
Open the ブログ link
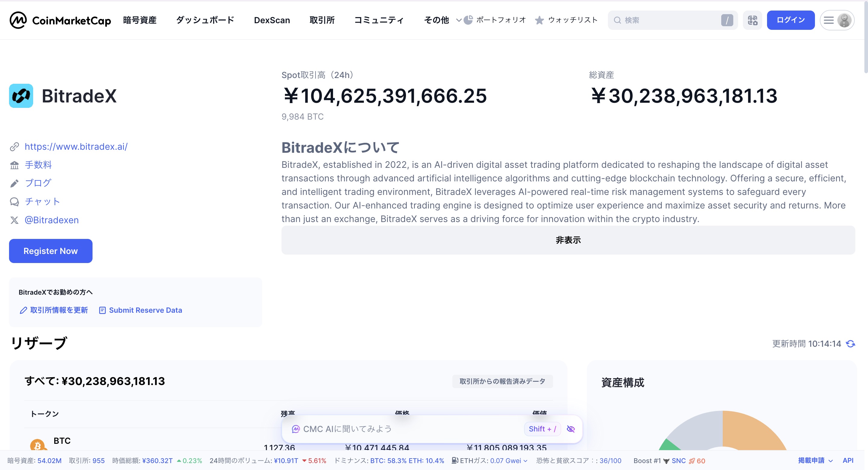click(38, 183)
